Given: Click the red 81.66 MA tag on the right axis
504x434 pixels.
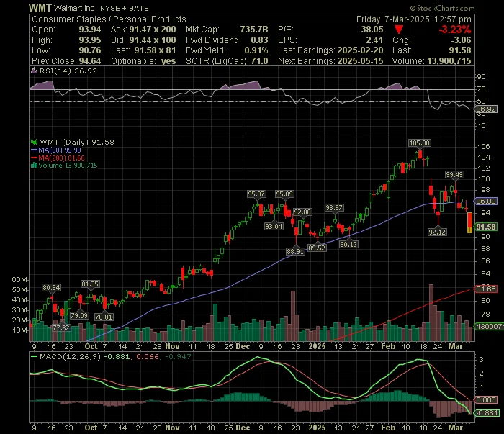Looking at the screenshot, I should click(486, 289).
